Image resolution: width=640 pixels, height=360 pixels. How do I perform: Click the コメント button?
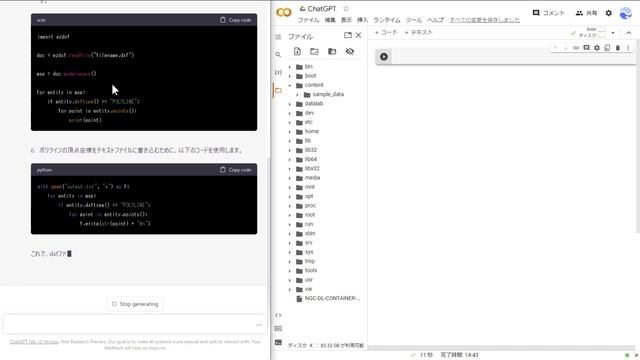click(549, 13)
